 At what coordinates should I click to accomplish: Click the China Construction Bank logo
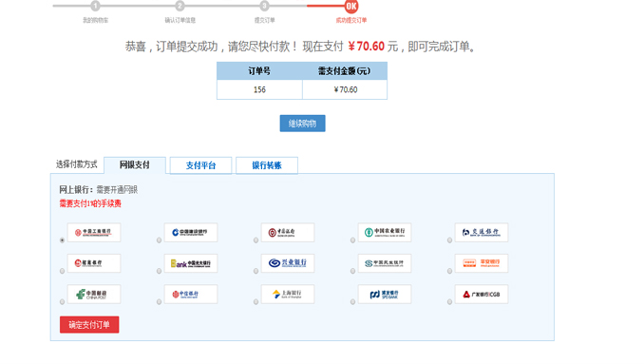pos(191,233)
